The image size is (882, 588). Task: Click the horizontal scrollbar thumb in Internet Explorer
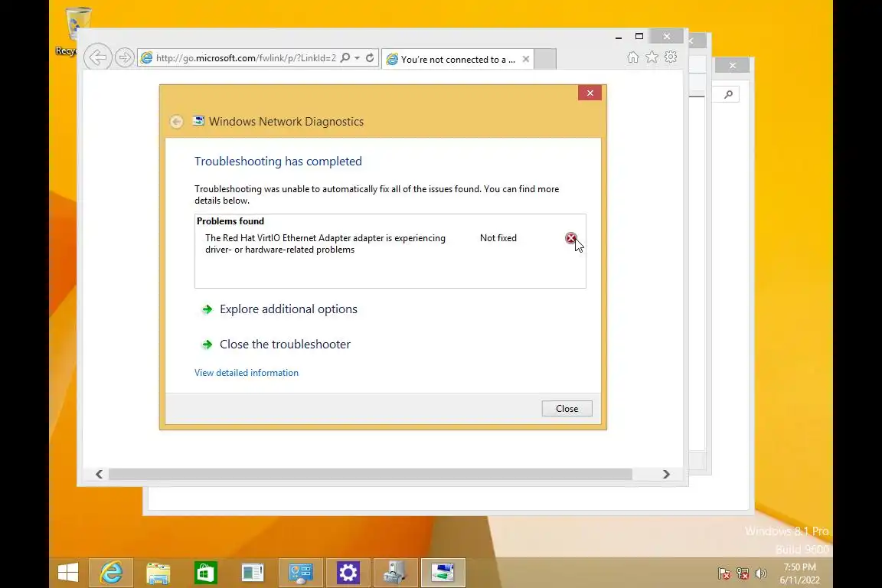(370, 475)
